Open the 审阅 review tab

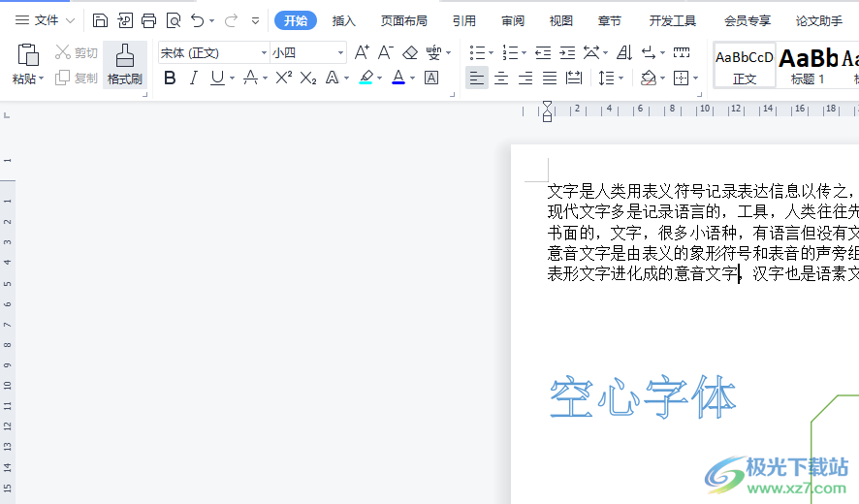tap(513, 20)
